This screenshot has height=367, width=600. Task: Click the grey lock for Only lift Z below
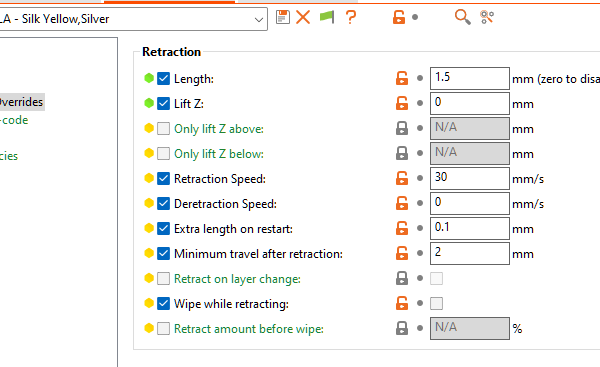coord(402,153)
